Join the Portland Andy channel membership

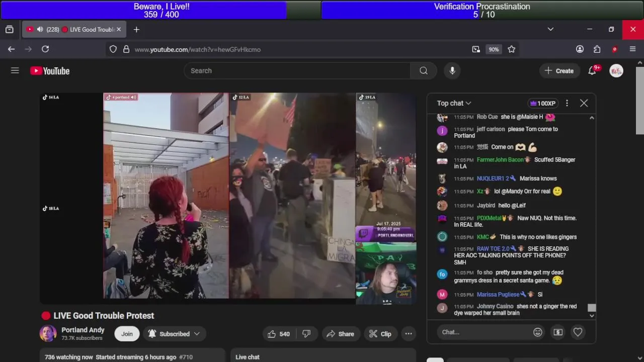(127, 334)
